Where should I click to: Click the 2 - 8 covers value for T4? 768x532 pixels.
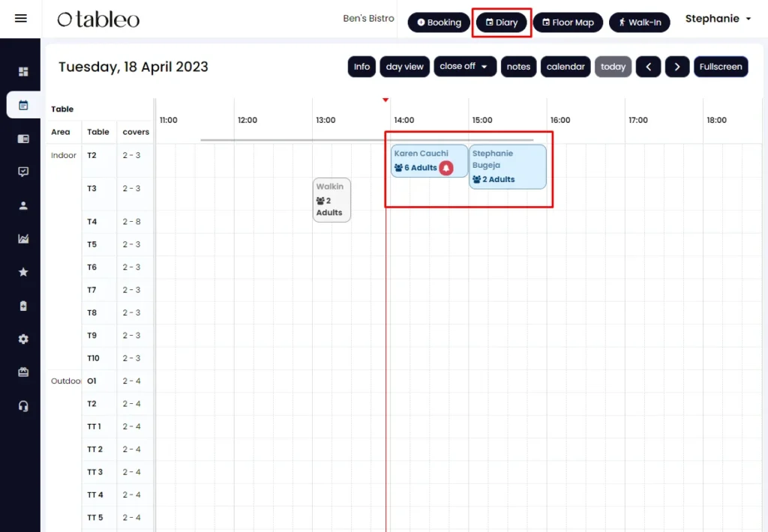coord(131,222)
